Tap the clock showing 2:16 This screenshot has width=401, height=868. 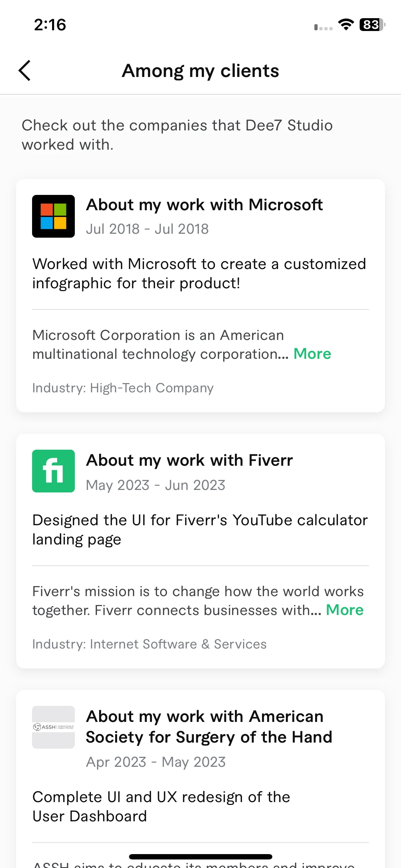50,25
